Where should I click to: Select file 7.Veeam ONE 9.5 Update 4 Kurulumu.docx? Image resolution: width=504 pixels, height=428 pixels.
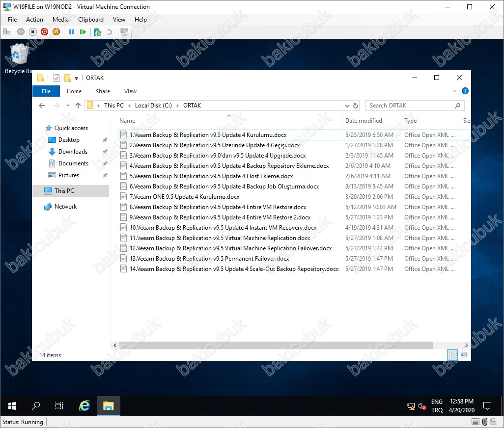[185, 197]
